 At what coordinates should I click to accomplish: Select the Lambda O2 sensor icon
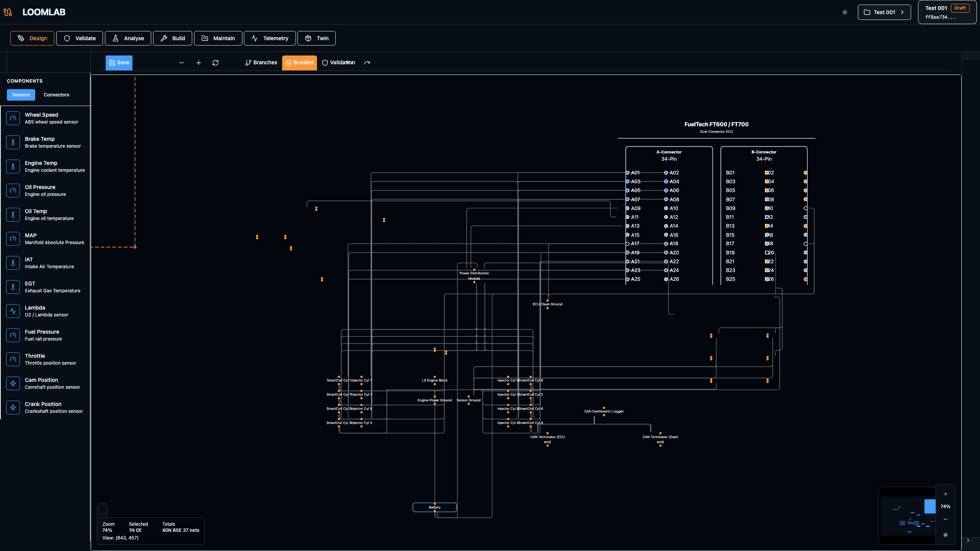click(x=13, y=311)
